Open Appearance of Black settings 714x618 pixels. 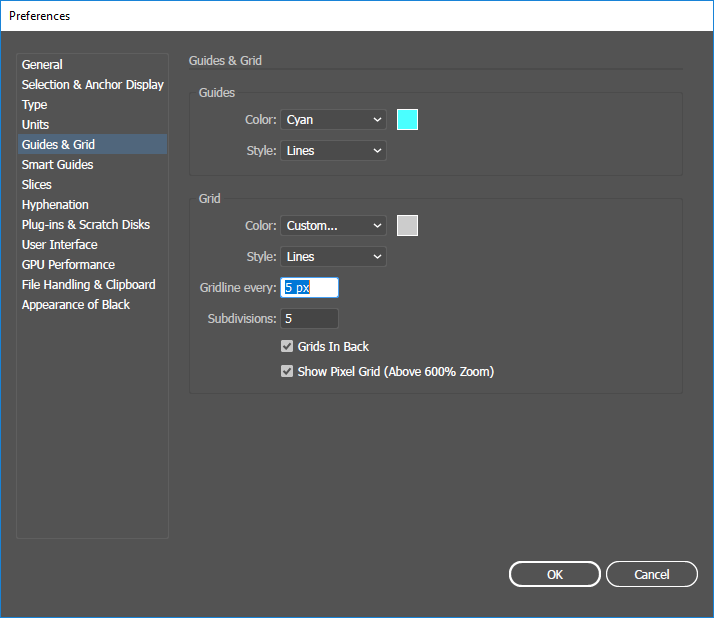pos(92,305)
